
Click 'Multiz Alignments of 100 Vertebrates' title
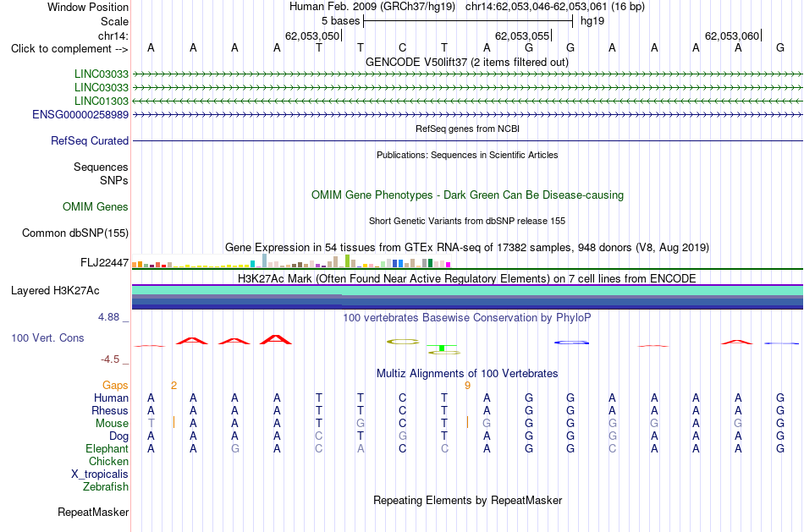click(467, 373)
